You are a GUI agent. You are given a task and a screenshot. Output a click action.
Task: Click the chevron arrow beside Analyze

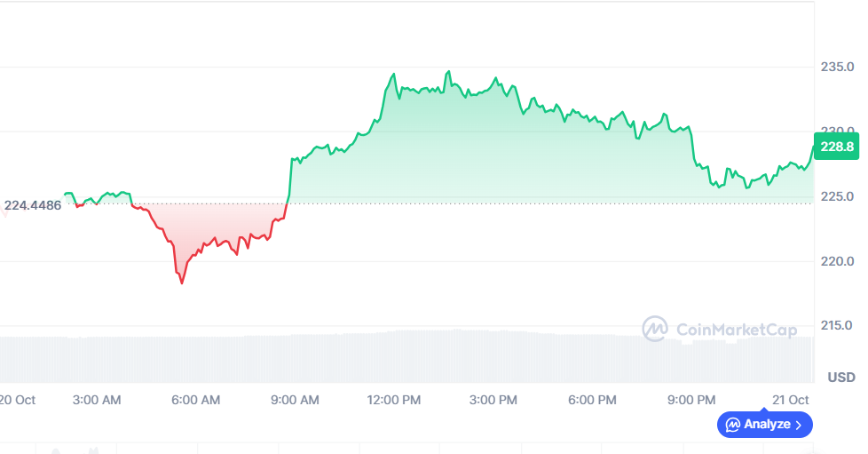799,425
